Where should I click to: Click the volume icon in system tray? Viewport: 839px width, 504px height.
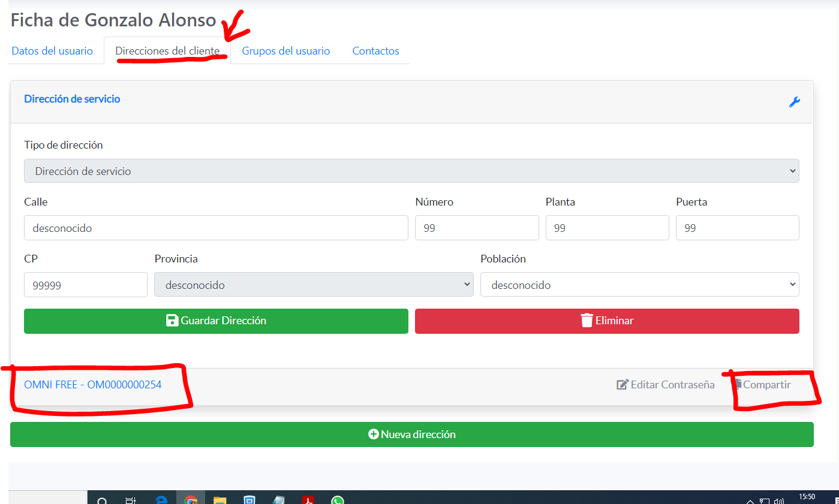[x=779, y=501]
